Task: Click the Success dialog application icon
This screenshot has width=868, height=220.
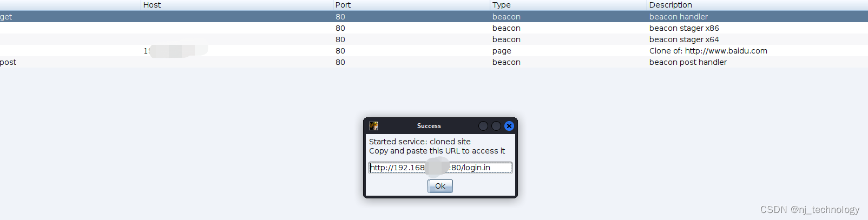Action: coord(373,126)
